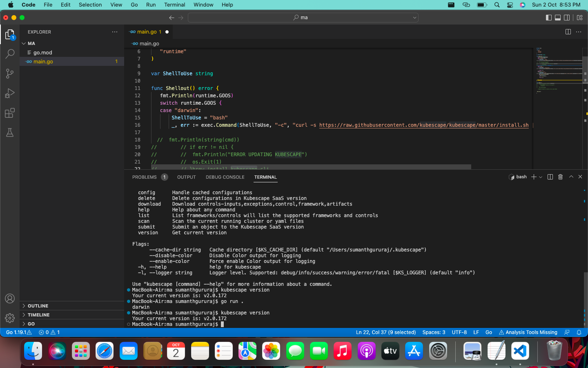
Task: Switch to the PROBLEMS tab
Action: click(145, 177)
